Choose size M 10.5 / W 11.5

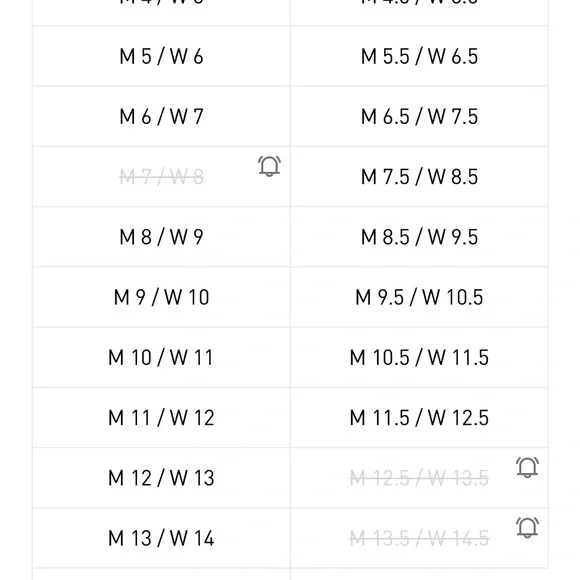[419, 358]
